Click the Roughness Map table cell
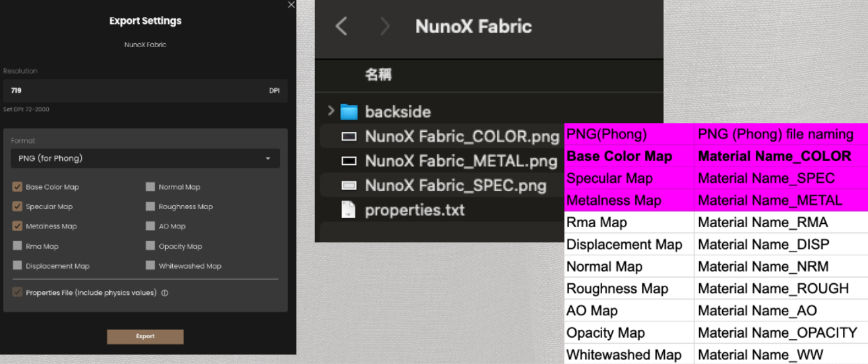 (629, 288)
